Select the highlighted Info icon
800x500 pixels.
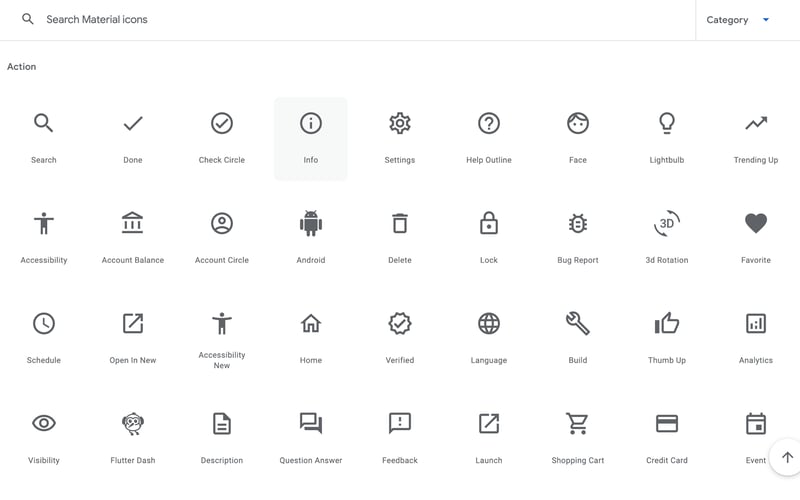(x=311, y=123)
